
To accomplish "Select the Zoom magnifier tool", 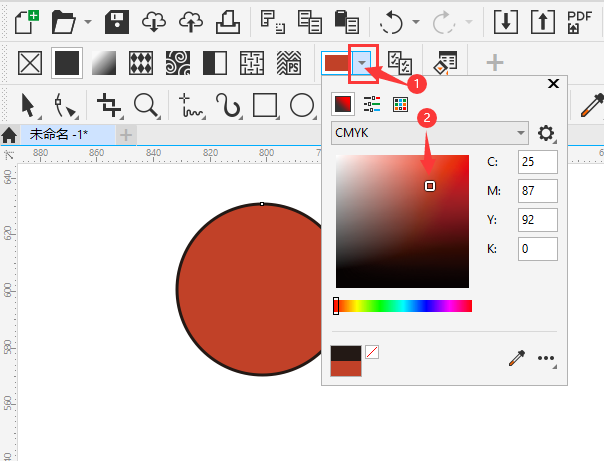I will pos(146,104).
